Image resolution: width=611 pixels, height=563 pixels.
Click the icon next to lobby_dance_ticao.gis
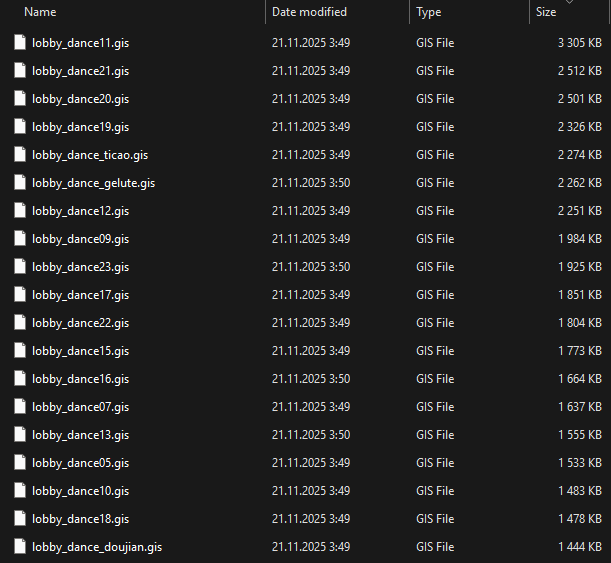point(20,155)
